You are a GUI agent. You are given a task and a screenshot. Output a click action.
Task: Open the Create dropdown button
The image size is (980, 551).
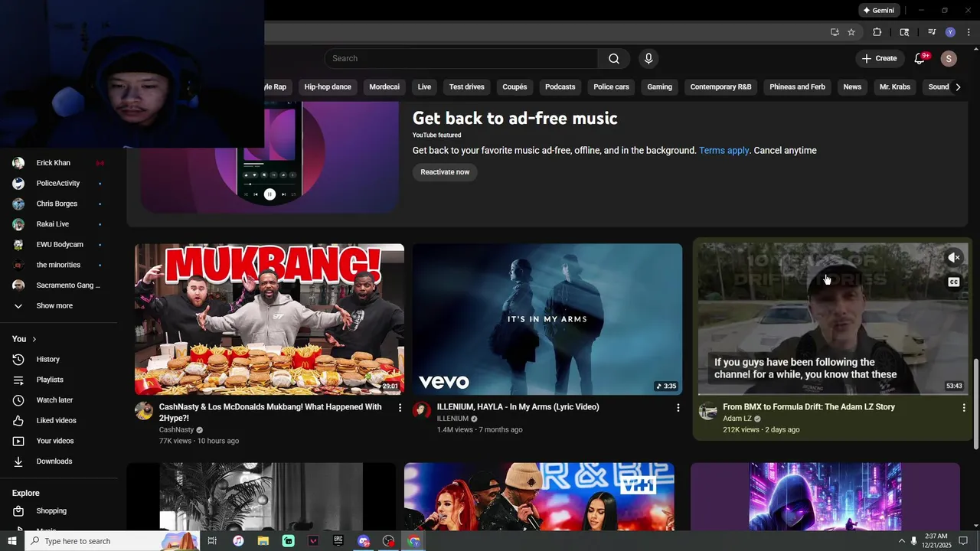click(x=879, y=59)
